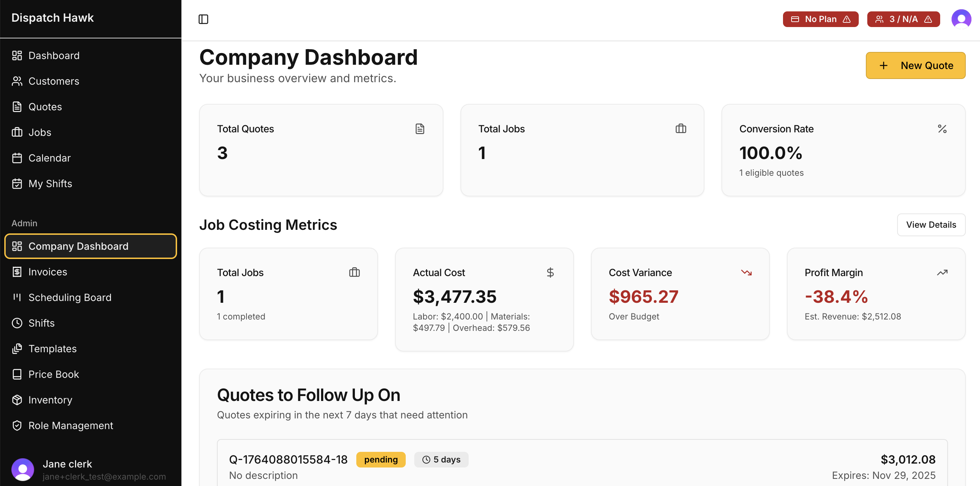Click the Calendar icon in sidebar

pyautogui.click(x=17, y=158)
